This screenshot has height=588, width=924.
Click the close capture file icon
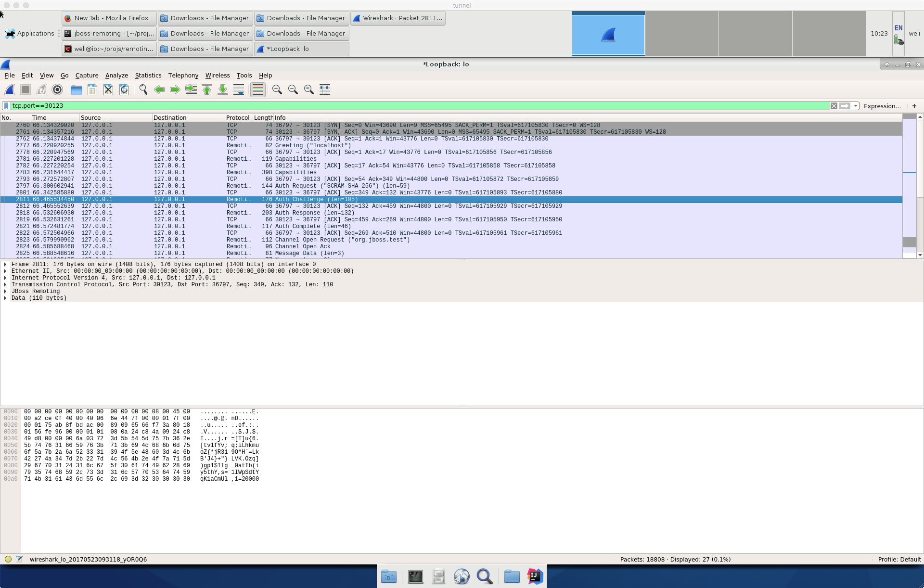(x=108, y=89)
